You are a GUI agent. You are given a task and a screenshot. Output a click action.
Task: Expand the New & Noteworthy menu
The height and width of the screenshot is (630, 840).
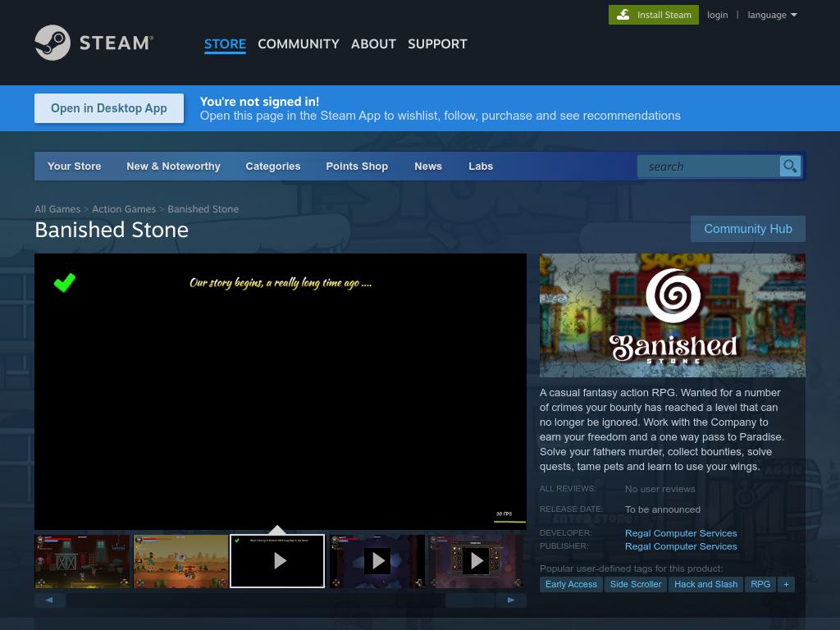(x=173, y=167)
